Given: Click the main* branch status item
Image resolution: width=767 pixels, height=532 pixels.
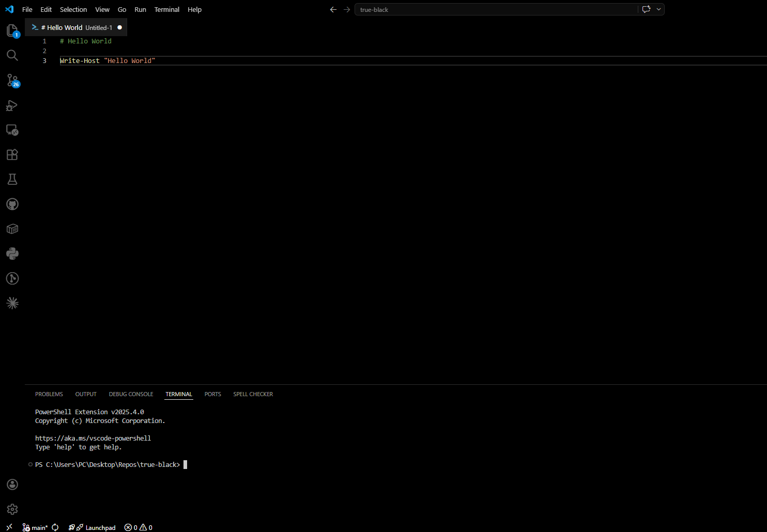Looking at the screenshot, I should tap(35, 527).
